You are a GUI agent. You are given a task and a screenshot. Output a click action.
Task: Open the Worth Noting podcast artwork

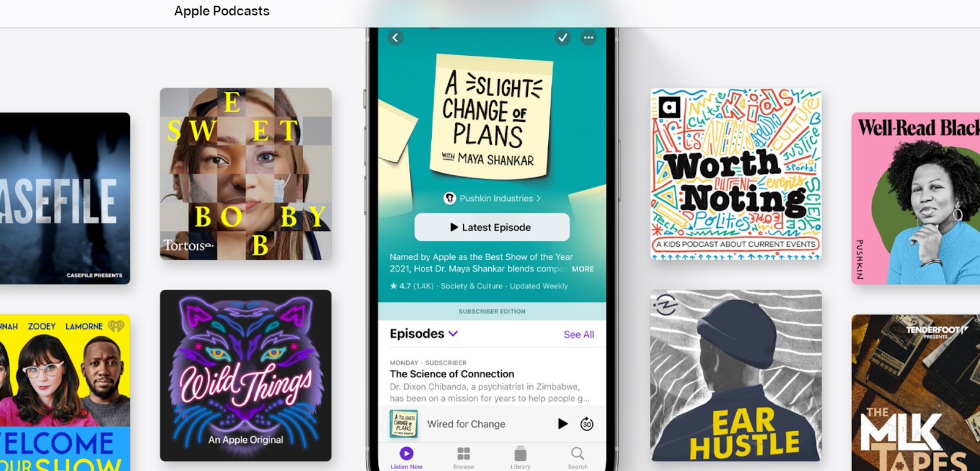pyautogui.click(x=736, y=174)
